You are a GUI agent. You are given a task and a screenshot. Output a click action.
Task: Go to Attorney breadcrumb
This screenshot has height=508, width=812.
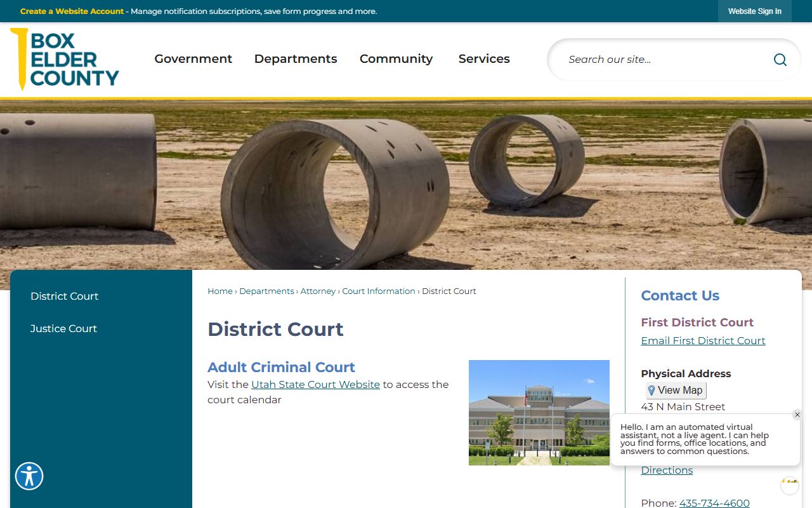318,291
